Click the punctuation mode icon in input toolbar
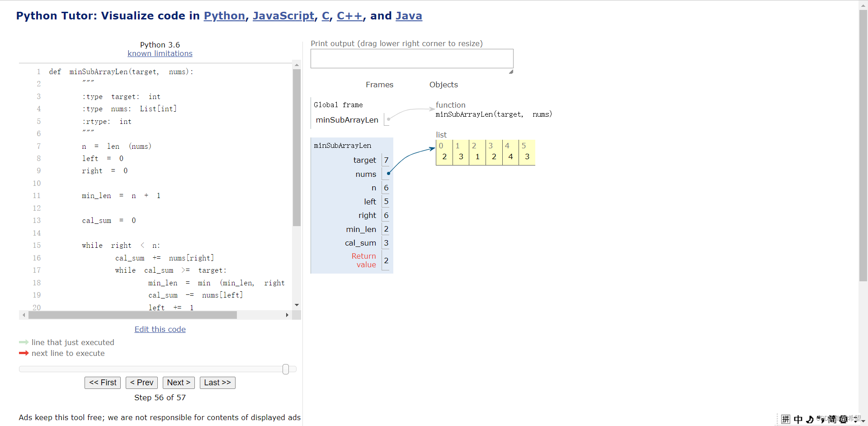 tap(821, 419)
